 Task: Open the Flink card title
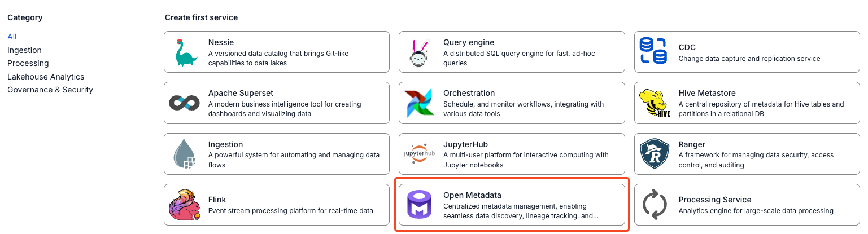click(x=217, y=200)
